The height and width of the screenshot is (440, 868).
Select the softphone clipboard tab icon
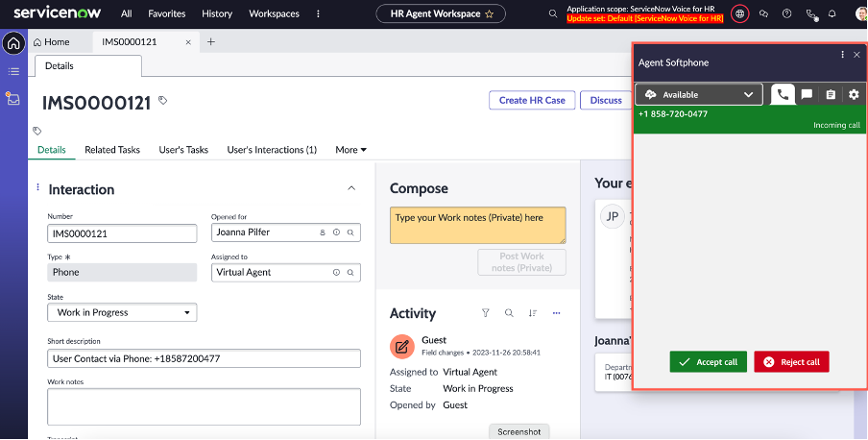(831, 95)
